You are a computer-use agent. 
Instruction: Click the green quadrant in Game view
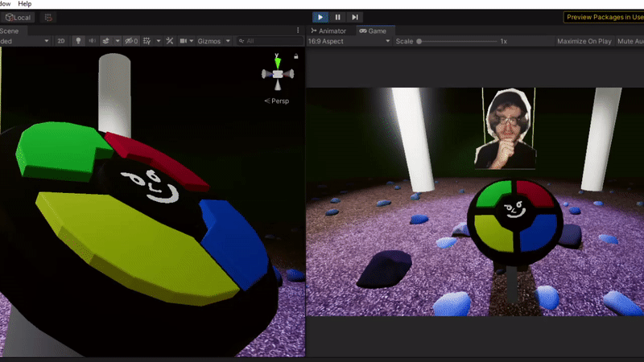[x=493, y=195]
